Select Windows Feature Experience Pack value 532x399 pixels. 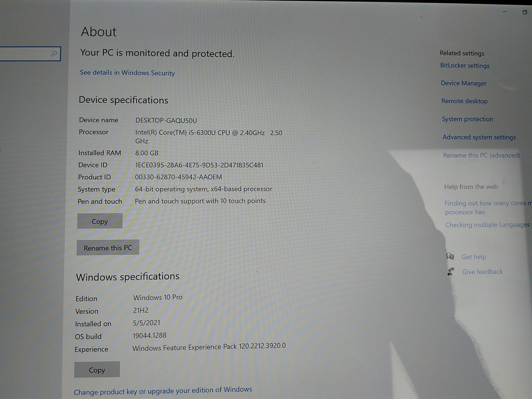point(209,347)
